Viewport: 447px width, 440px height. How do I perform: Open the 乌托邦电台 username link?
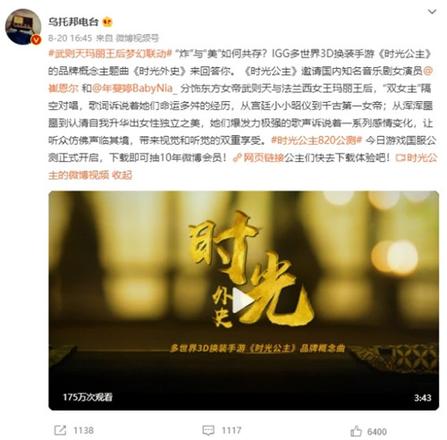pos(73,22)
